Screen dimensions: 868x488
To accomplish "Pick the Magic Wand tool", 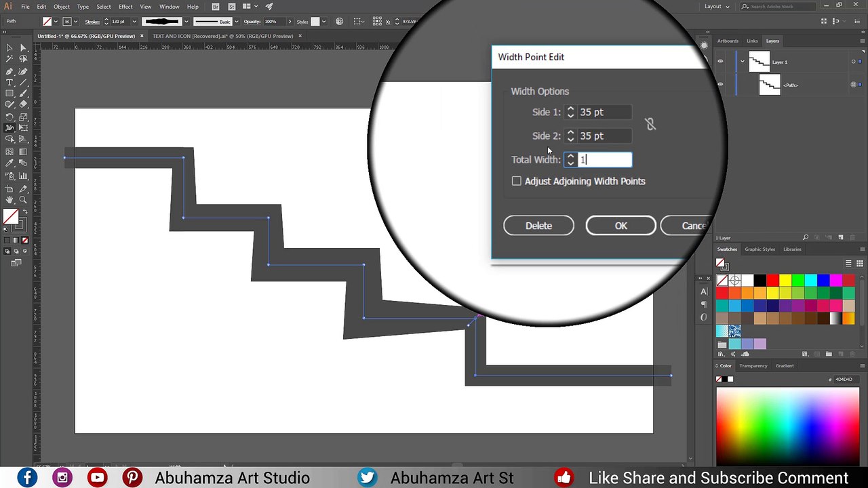I will (9, 60).
